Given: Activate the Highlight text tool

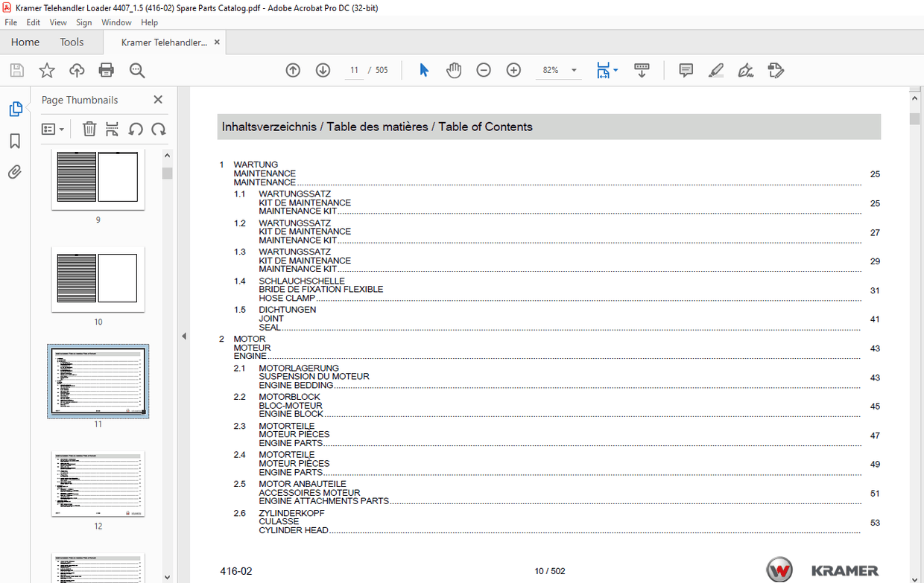Looking at the screenshot, I should 716,70.
